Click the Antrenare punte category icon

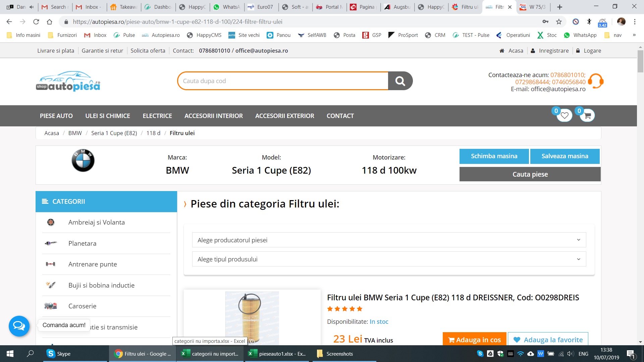[x=51, y=264]
